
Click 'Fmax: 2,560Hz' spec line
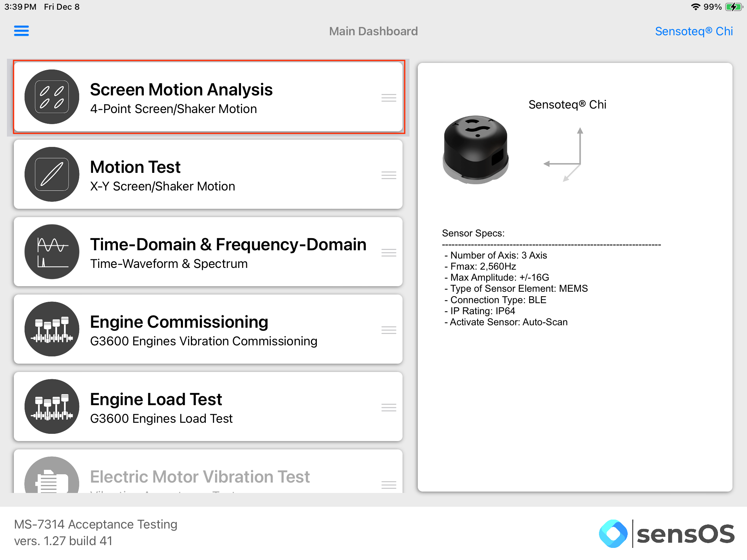coord(480,266)
